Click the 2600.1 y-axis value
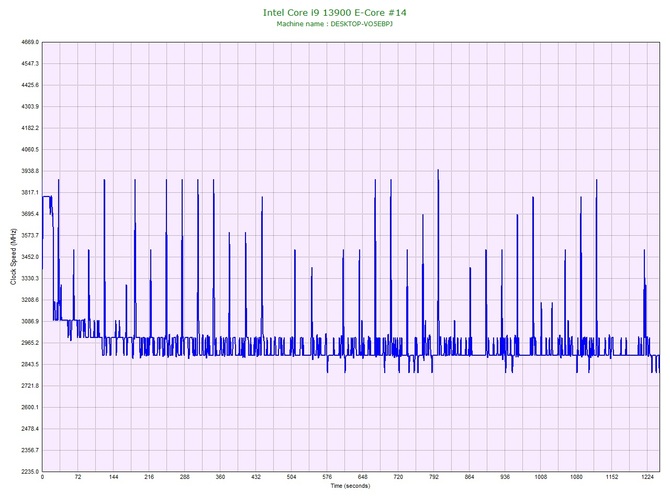 tap(30, 407)
